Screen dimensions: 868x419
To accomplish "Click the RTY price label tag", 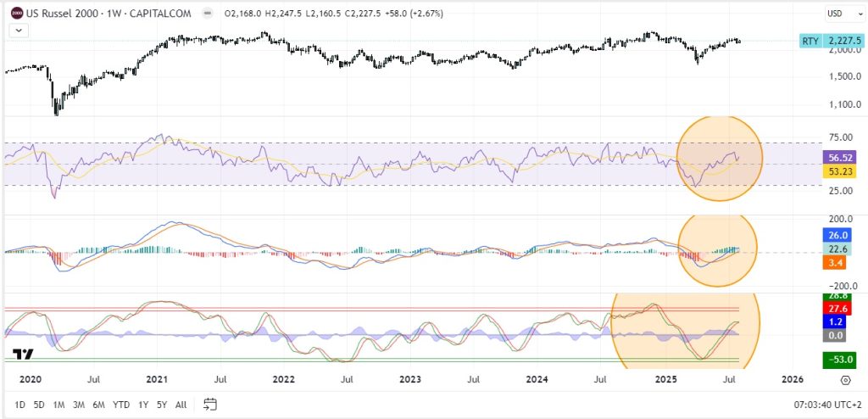I will 811,42.
